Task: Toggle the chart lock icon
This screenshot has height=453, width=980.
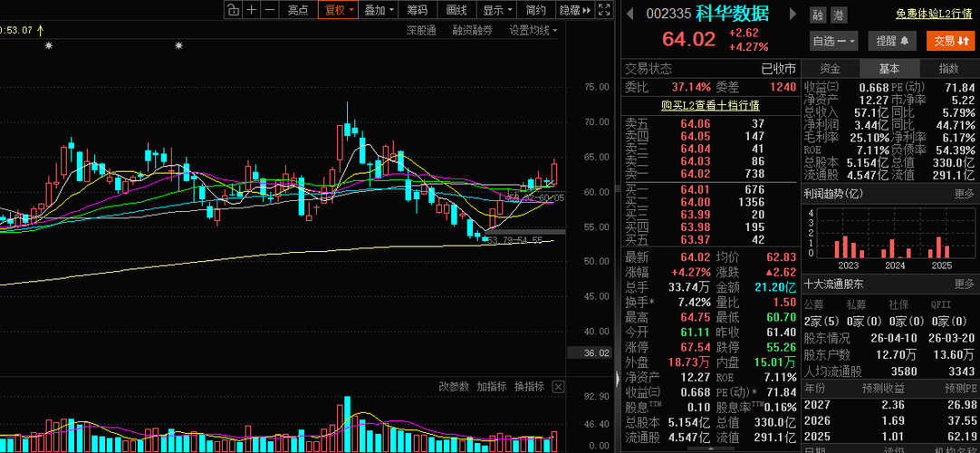Action: pos(233,9)
